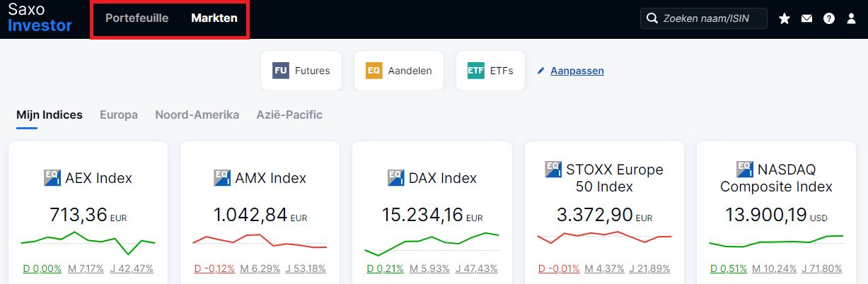Click the EQ icon beside NASDAQ Composite

(745, 169)
